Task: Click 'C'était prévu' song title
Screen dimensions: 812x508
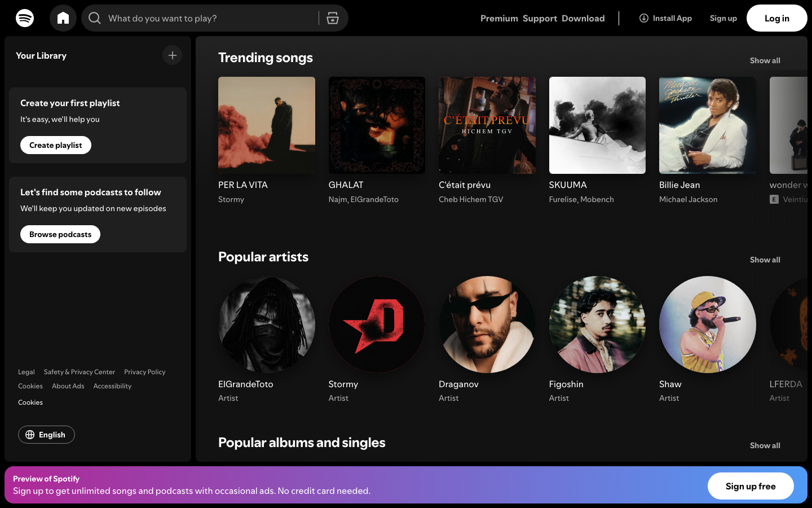Action: [x=465, y=185]
